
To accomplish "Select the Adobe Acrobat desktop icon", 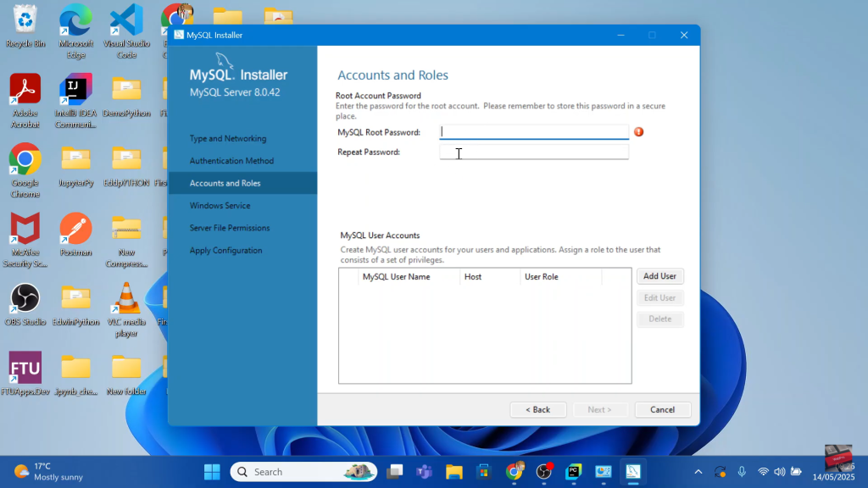I will pyautogui.click(x=25, y=101).
